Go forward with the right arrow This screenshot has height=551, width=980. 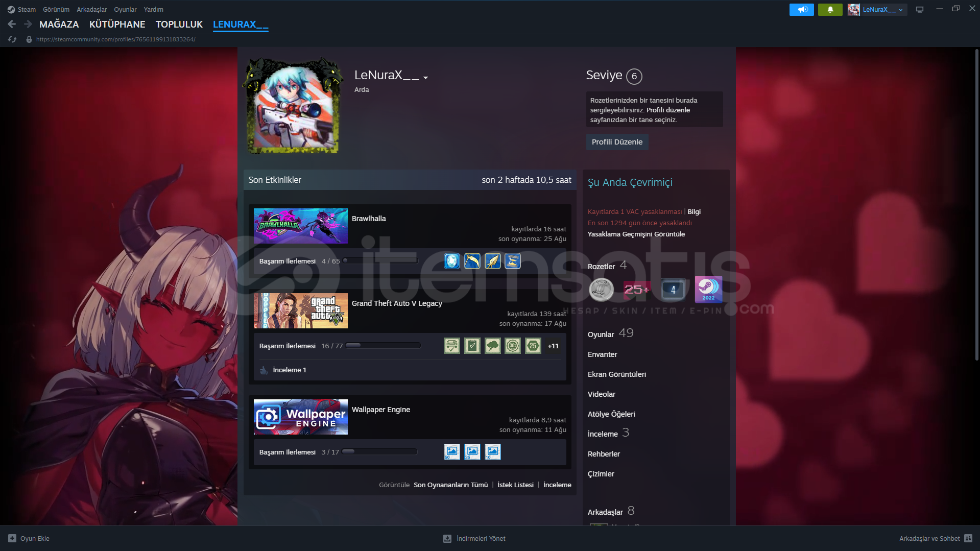pyautogui.click(x=28, y=24)
